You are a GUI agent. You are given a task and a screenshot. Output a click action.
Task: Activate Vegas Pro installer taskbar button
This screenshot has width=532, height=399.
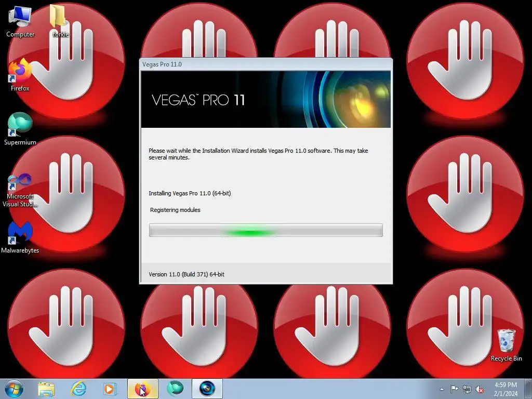(207, 389)
